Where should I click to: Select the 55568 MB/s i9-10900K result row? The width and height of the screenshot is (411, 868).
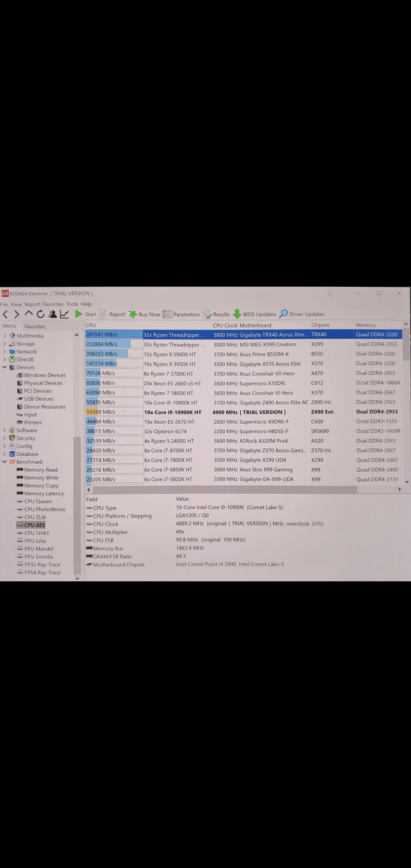pyautogui.click(x=243, y=412)
